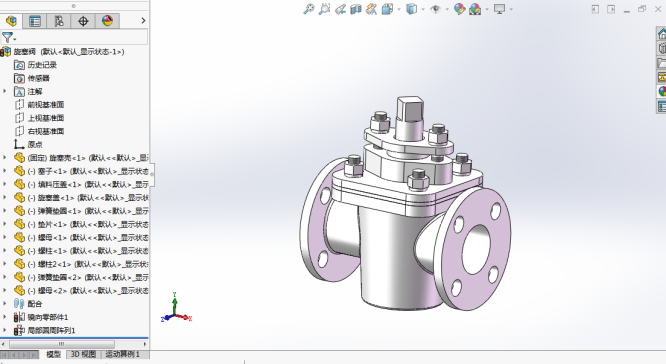This screenshot has height=364, width=666.
Task: Click the Edit Appearance color ball icon
Action: 460,9
